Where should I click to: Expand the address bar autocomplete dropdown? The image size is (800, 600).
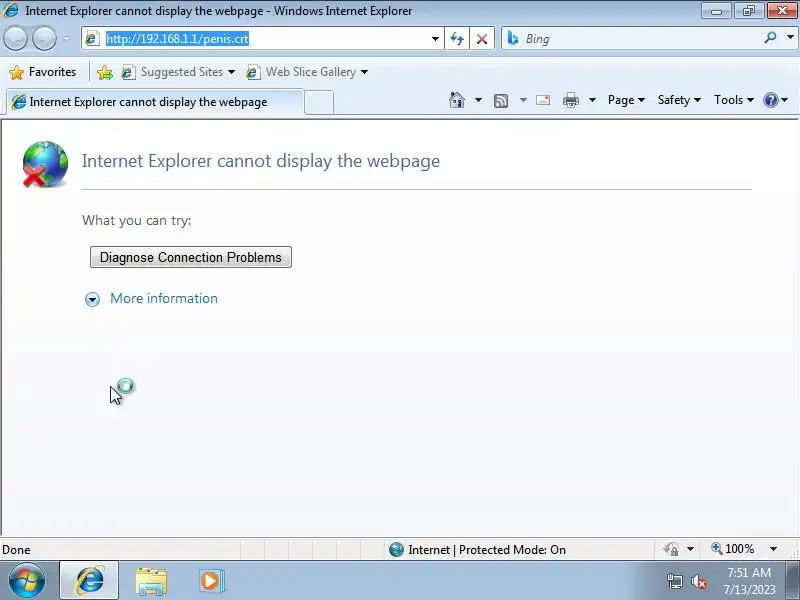tap(435, 39)
